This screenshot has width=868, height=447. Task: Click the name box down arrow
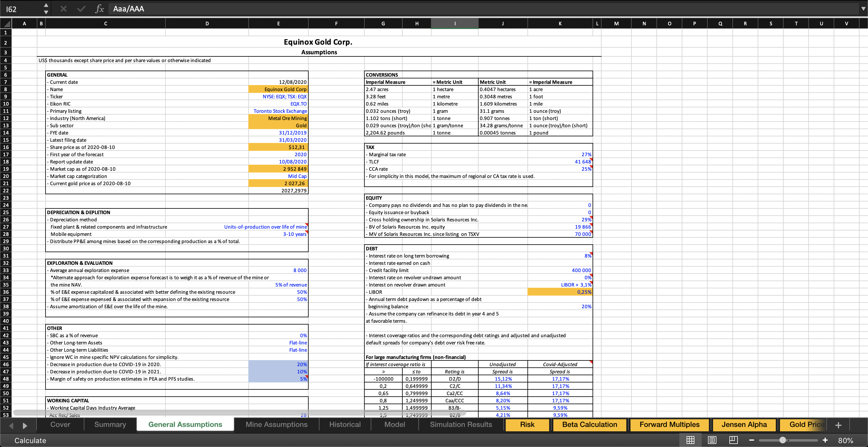(46, 12)
